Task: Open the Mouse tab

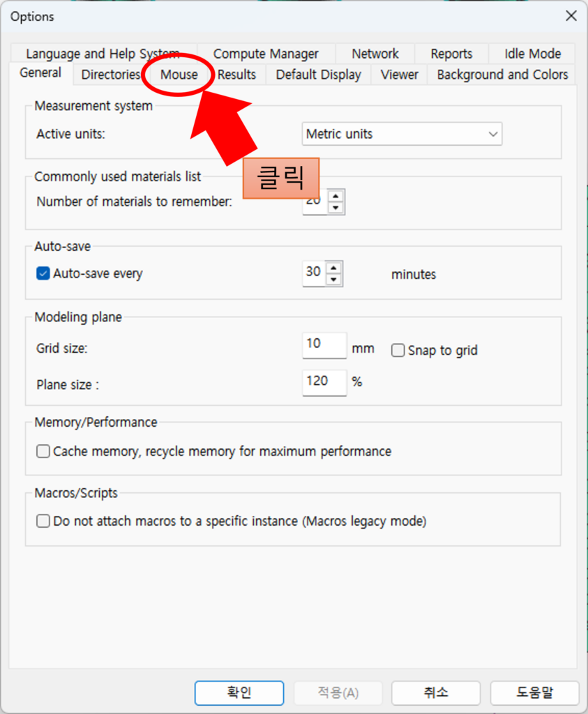Action: tap(179, 75)
